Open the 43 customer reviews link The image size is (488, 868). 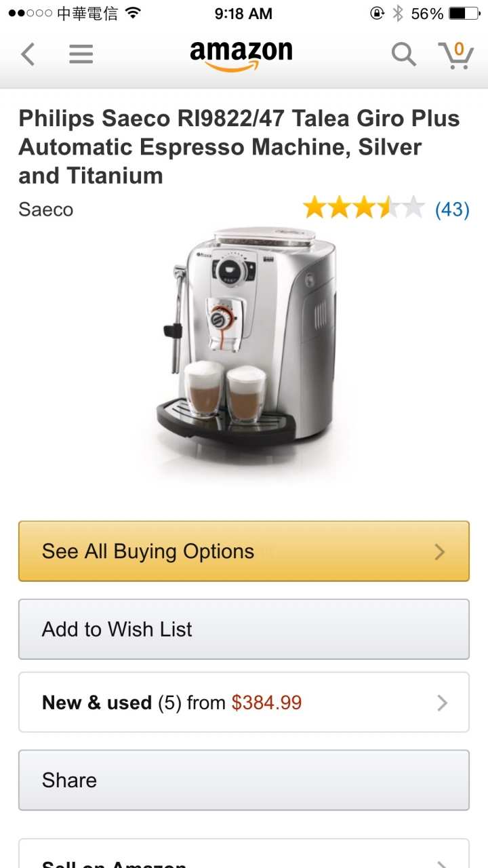pos(452,210)
